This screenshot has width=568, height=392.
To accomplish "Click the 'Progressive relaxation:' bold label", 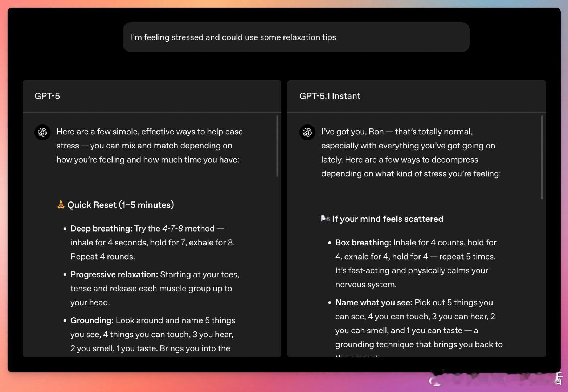I will coord(114,274).
